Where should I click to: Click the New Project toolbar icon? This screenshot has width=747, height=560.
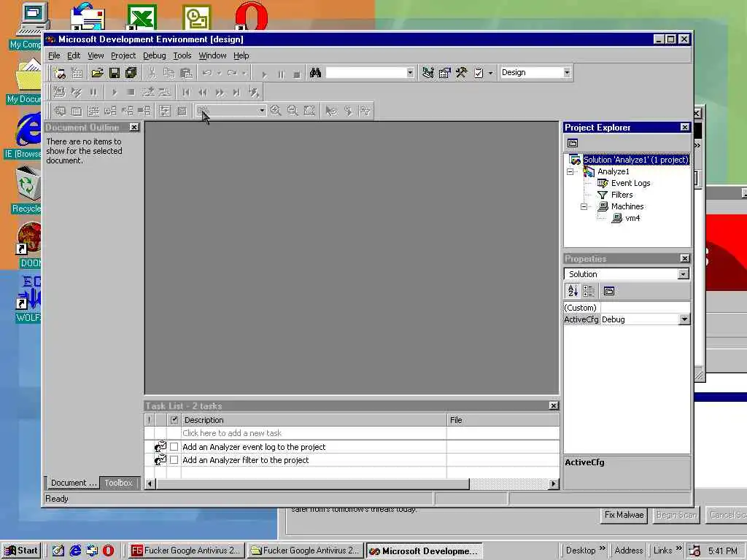[60, 73]
